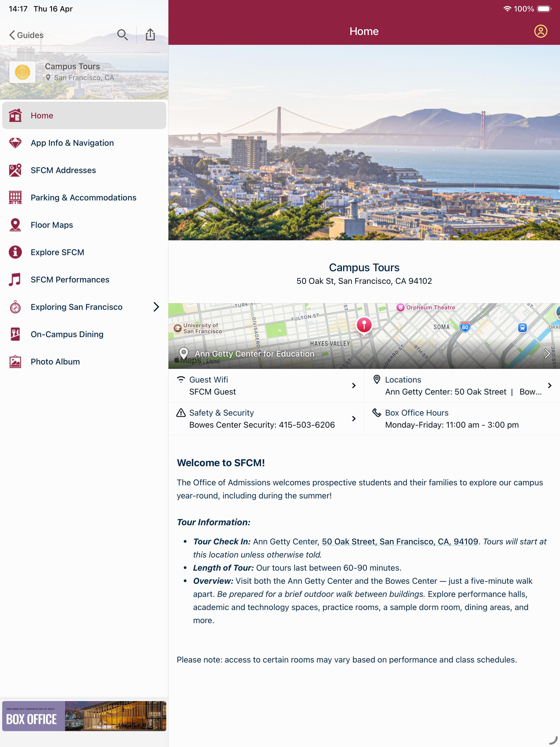
Task: Click the Locations pin icon
Action: pyautogui.click(x=377, y=379)
